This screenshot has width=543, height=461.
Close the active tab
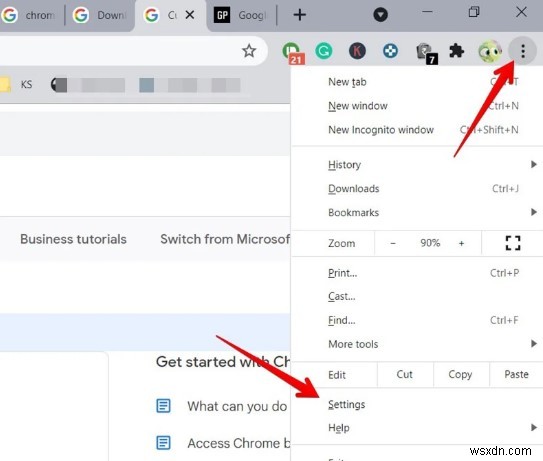click(190, 15)
